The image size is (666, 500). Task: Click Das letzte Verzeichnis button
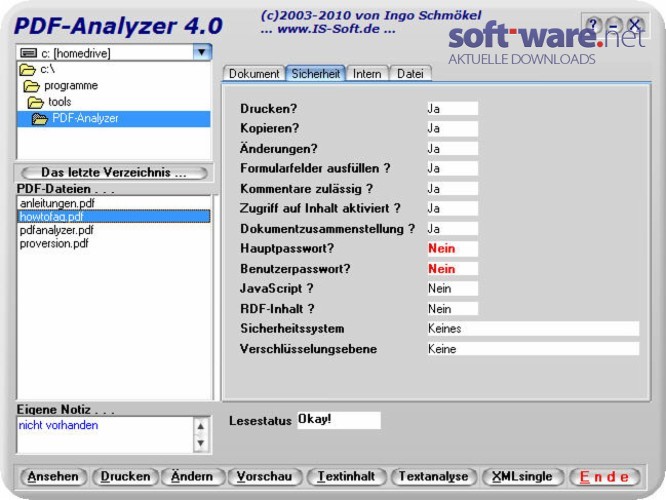pyautogui.click(x=114, y=173)
